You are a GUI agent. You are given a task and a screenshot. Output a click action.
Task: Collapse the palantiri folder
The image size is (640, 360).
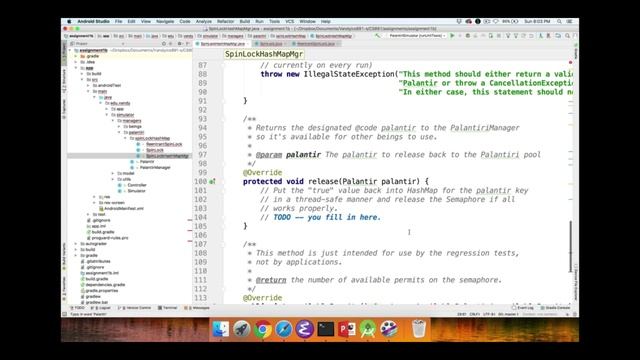point(120,132)
